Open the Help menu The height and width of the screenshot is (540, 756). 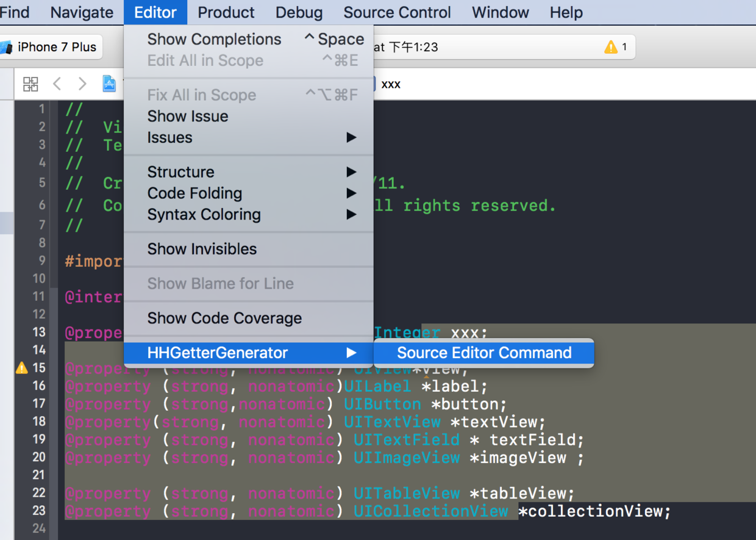coord(566,12)
